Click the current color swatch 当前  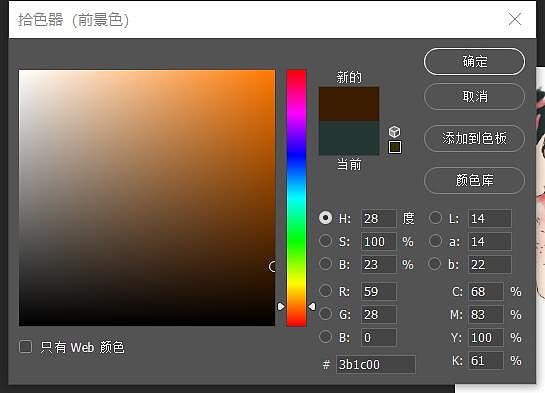coord(349,138)
